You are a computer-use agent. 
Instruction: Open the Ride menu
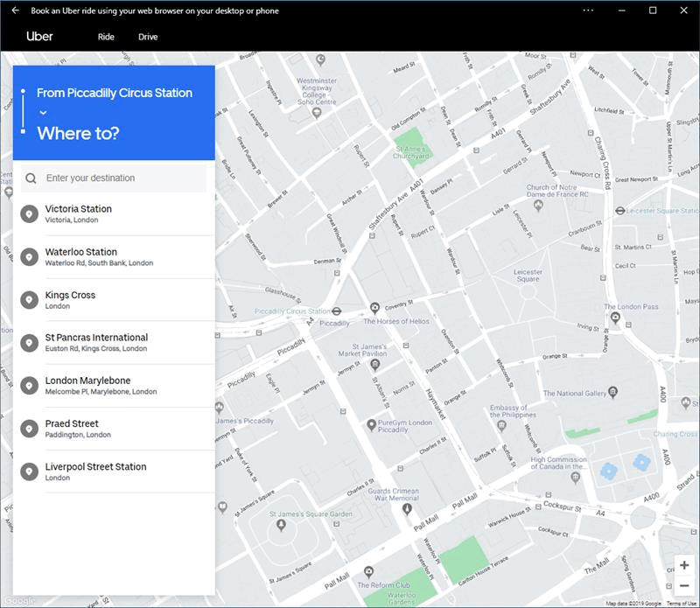pos(106,37)
